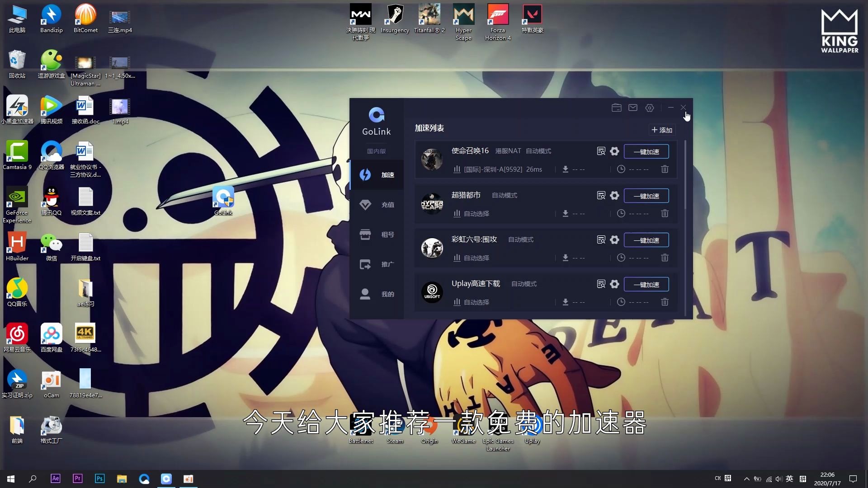The image size is (868, 488).
Task: Click the 使命召唤16 game thumbnail
Action: 432,160
